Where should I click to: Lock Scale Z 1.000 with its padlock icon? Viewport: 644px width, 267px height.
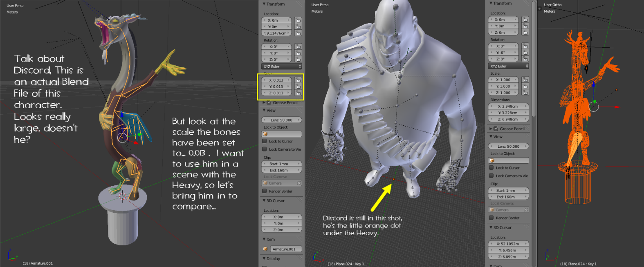click(x=525, y=93)
